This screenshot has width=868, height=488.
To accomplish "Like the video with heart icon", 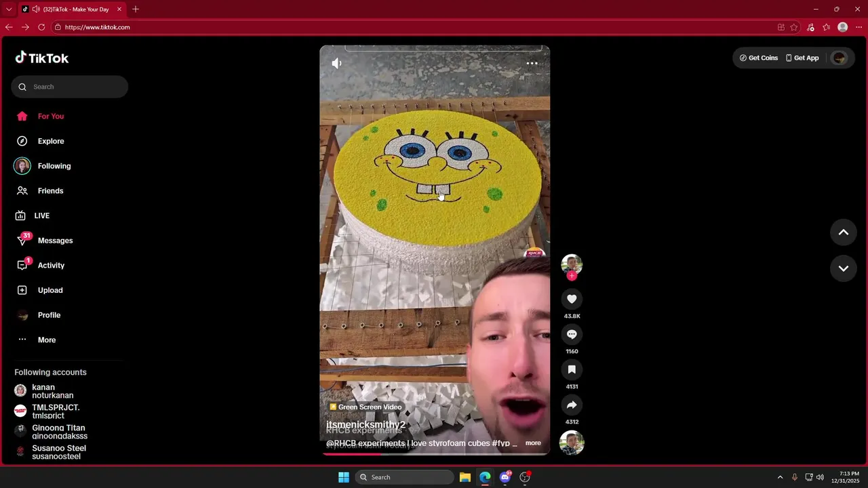I will (572, 299).
